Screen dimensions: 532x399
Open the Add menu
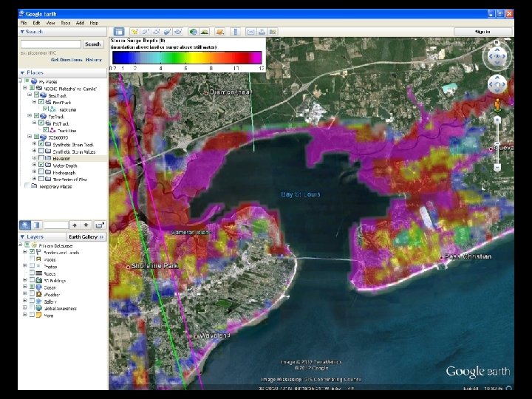pos(80,23)
